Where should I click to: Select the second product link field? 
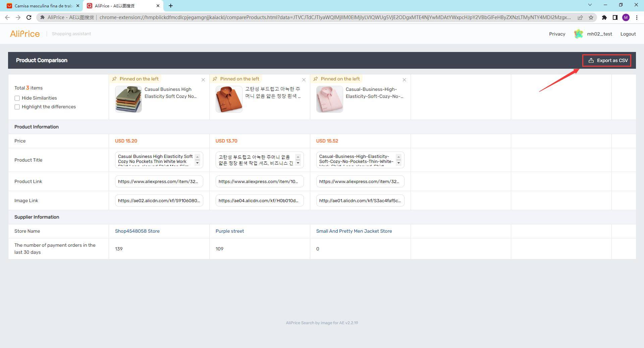coord(260,181)
